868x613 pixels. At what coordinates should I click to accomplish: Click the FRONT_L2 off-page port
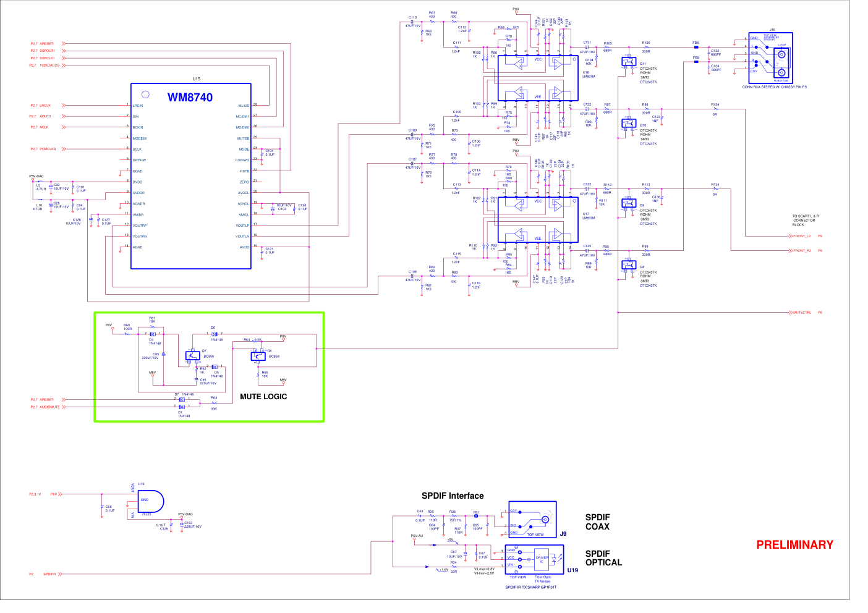coord(802,236)
